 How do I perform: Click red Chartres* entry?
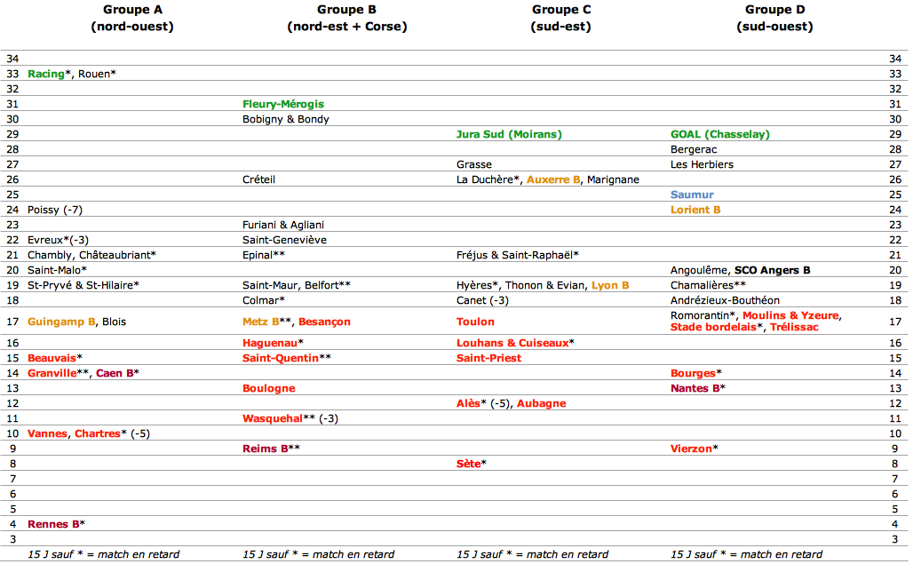click(x=100, y=433)
